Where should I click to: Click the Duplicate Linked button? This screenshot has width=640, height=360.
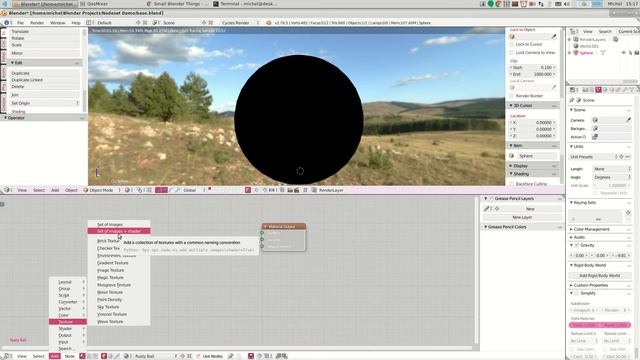44,80
